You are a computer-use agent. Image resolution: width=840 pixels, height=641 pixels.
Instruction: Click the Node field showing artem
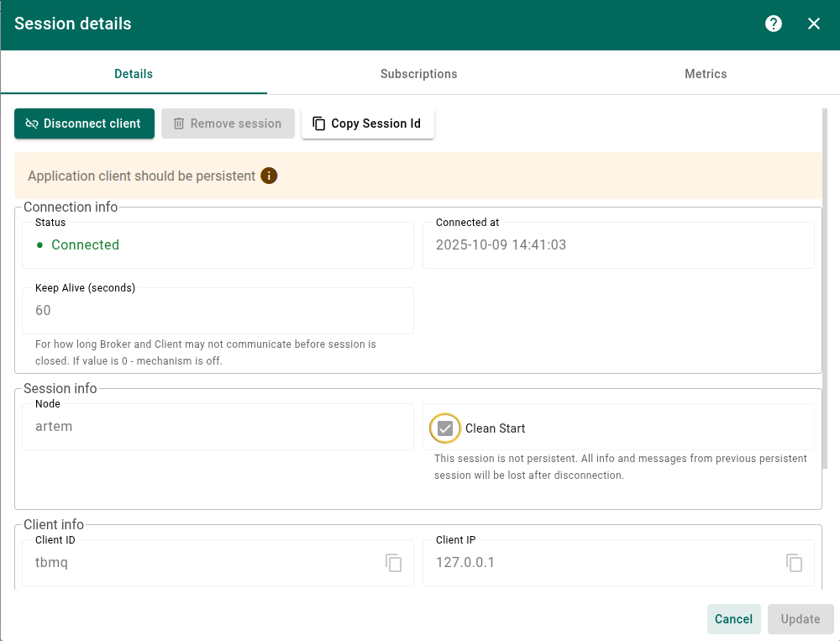pos(217,427)
